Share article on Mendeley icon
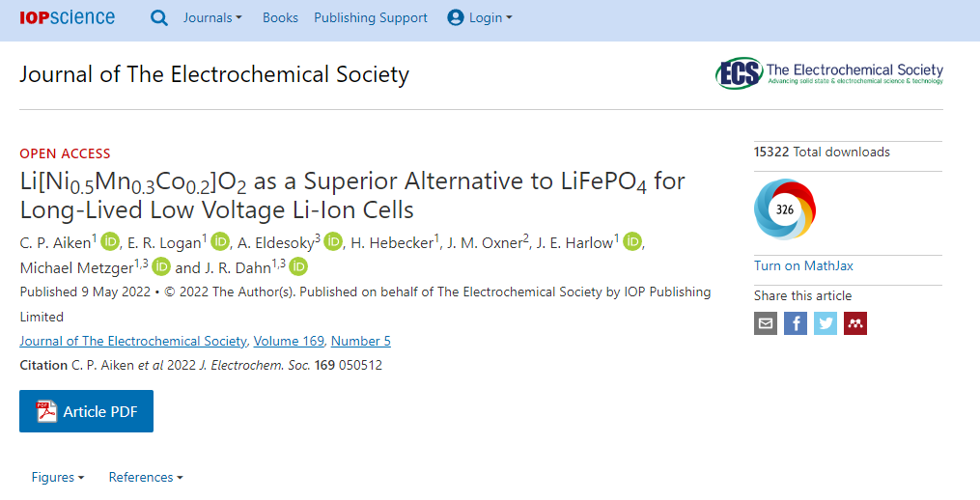 click(855, 323)
